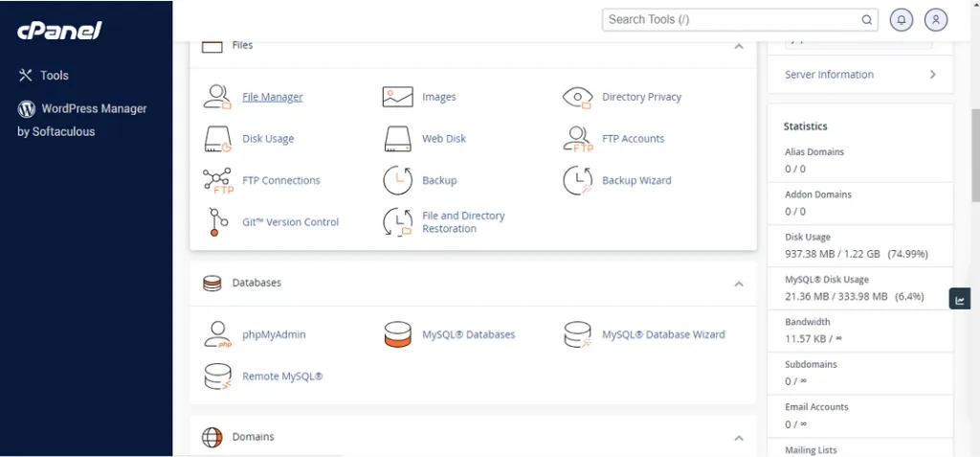Click the Tools wrench icon in sidebar
Image resolution: width=980 pixels, height=457 pixels.
click(x=25, y=75)
